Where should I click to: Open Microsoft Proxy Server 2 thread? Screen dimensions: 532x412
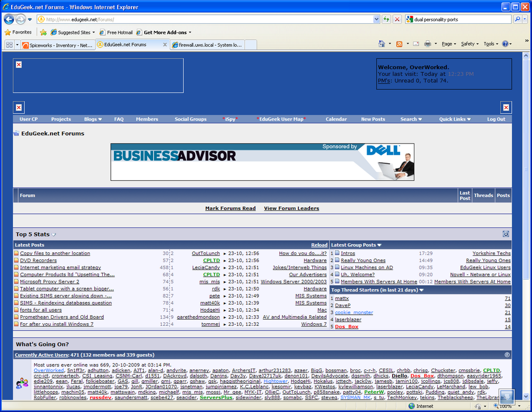49,281
